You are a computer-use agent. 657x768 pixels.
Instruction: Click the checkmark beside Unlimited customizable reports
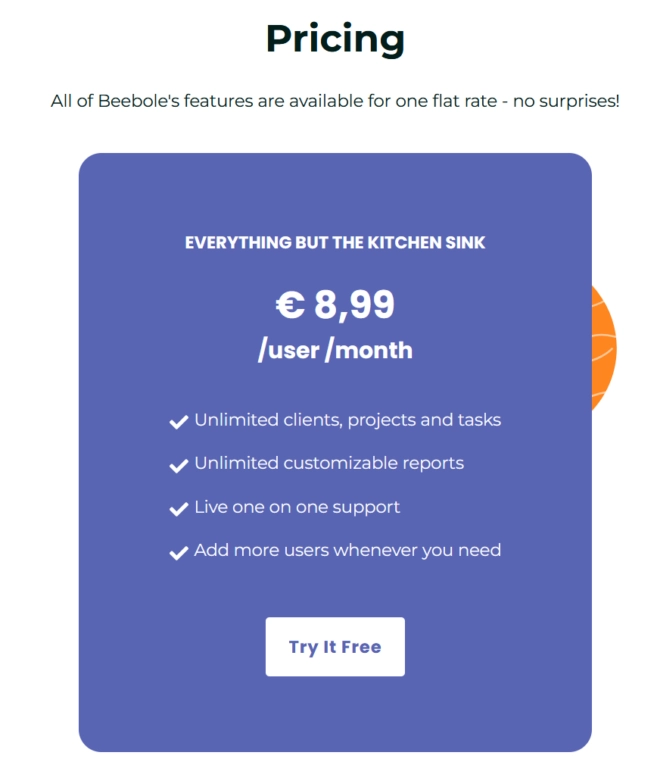[179, 465]
